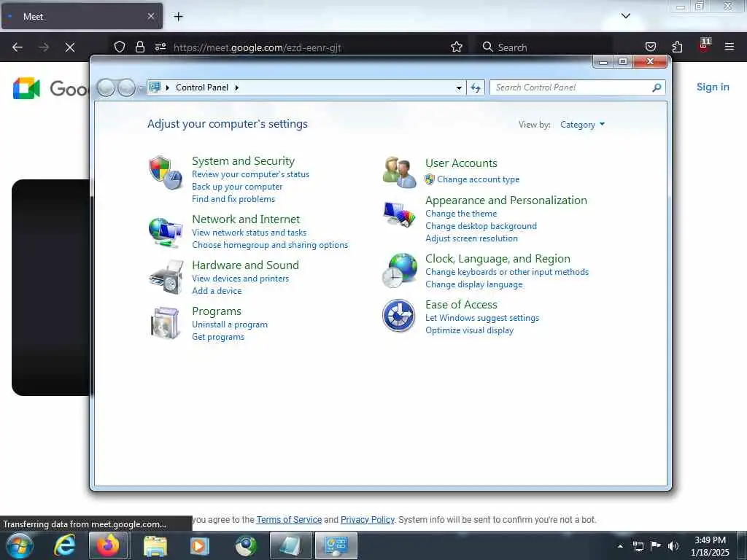
Task: Click Sign in on Google Meet page
Action: point(713,87)
